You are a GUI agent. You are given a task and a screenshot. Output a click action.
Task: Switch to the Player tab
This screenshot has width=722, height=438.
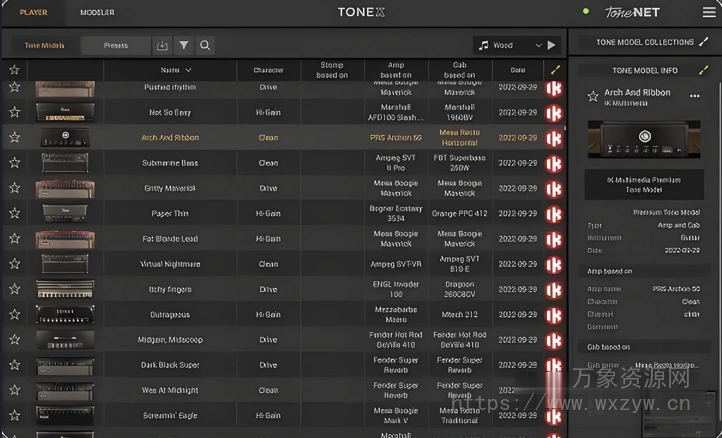point(33,12)
